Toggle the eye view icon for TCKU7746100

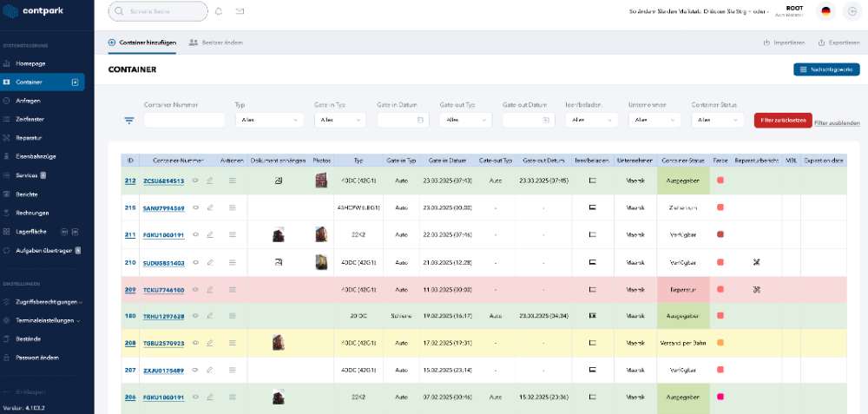tap(195, 290)
